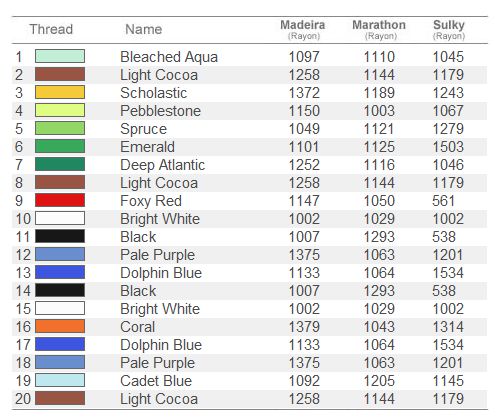Select the Emerald thread swatch

pyautogui.click(x=60, y=146)
